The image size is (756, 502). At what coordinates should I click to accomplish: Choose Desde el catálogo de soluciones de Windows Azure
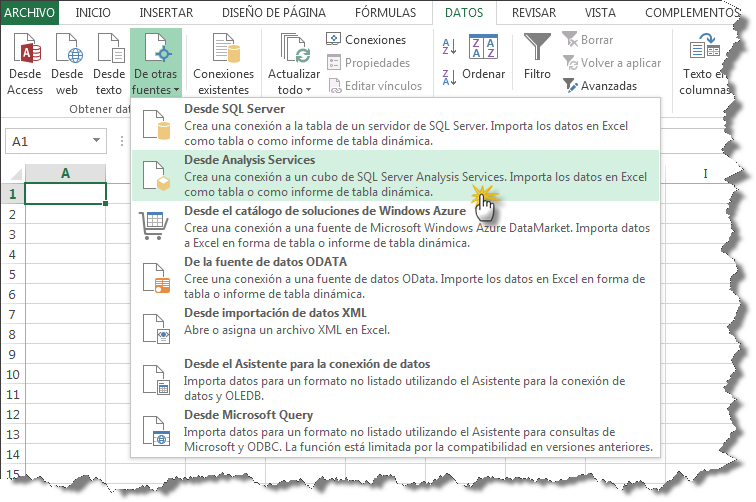pos(395,227)
